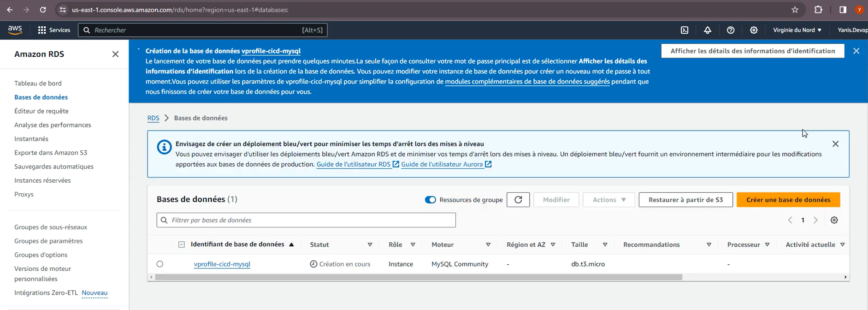
Task: Open Statut column filter arrow
Action: coord(370,244)
